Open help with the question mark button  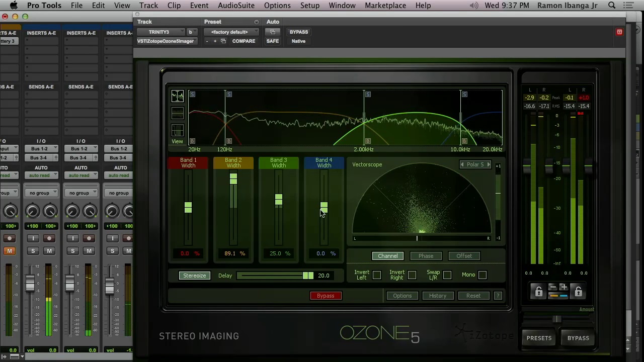click(x=498, y=296)
